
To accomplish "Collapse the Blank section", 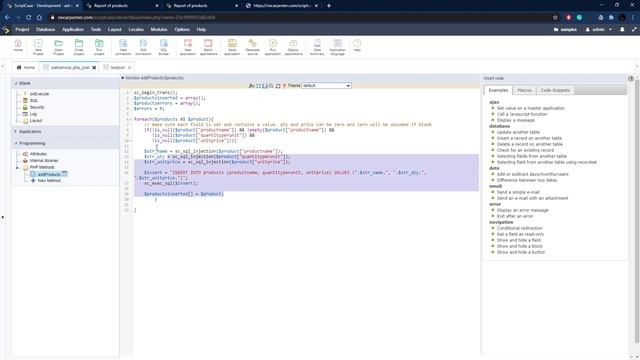I will [16, 83].
